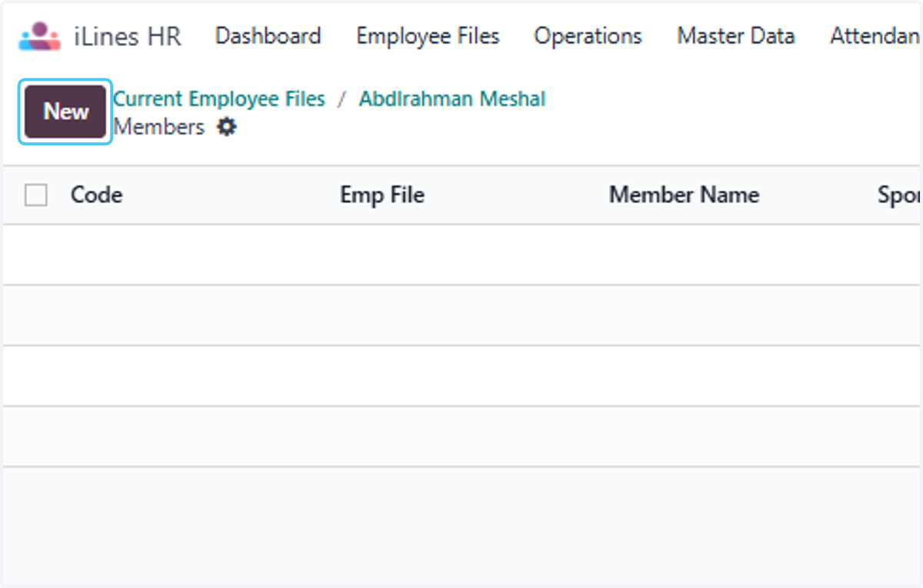
Task: Go to Current Employee Files breadcrumb
Action: (219, 99)
